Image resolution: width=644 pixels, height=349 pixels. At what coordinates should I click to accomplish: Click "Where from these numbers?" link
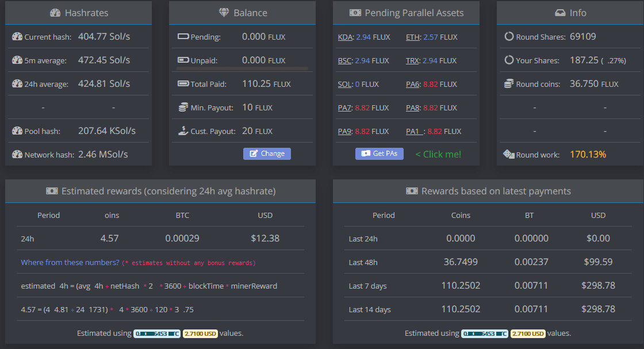pyautogui.click(x=70, y=262)
